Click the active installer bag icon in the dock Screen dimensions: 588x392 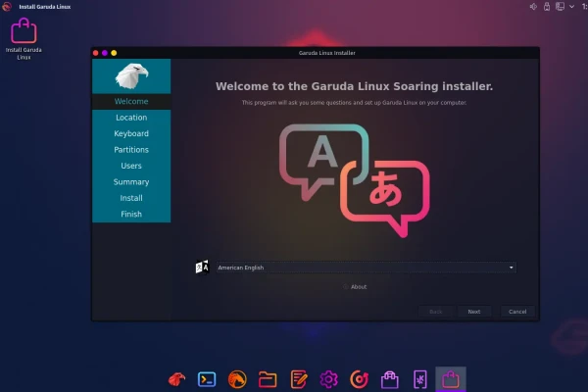(451, 379)
